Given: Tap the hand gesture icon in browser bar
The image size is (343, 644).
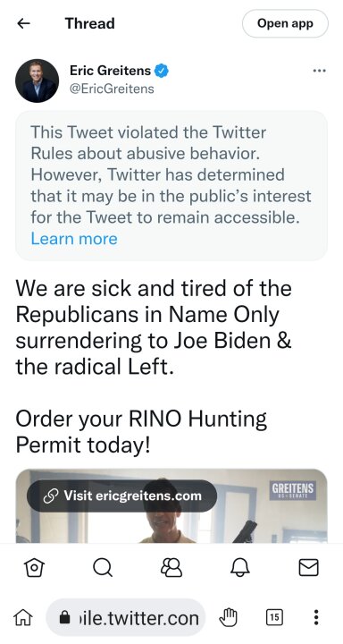Looking at the screenshot, I should [x=228, y=617].
